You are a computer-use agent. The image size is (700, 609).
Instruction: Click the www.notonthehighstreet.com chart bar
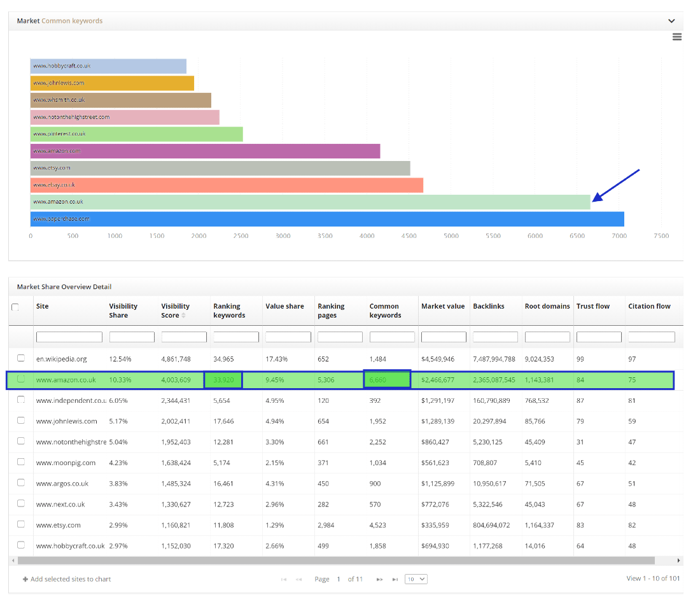tap(125, 117)
